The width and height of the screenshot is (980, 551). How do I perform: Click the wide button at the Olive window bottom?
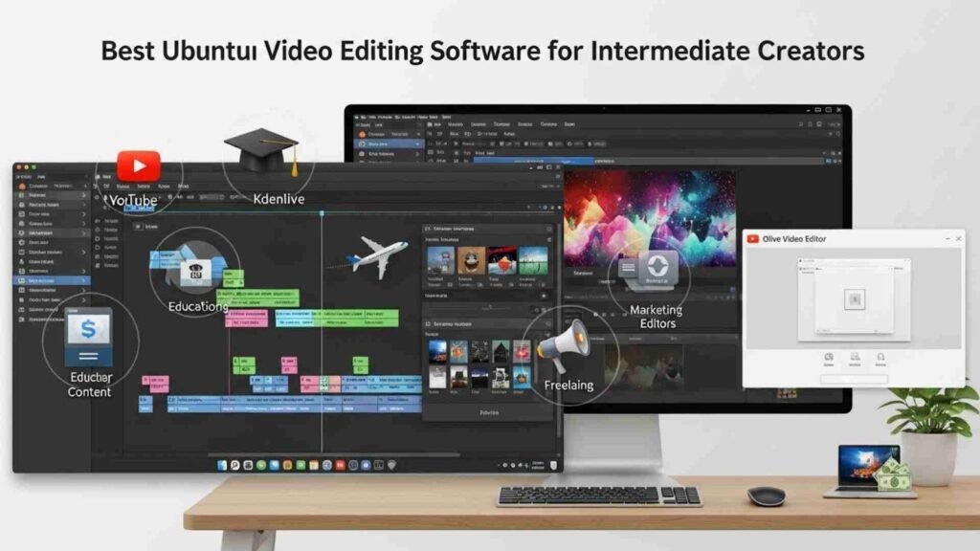coord(854,379)
